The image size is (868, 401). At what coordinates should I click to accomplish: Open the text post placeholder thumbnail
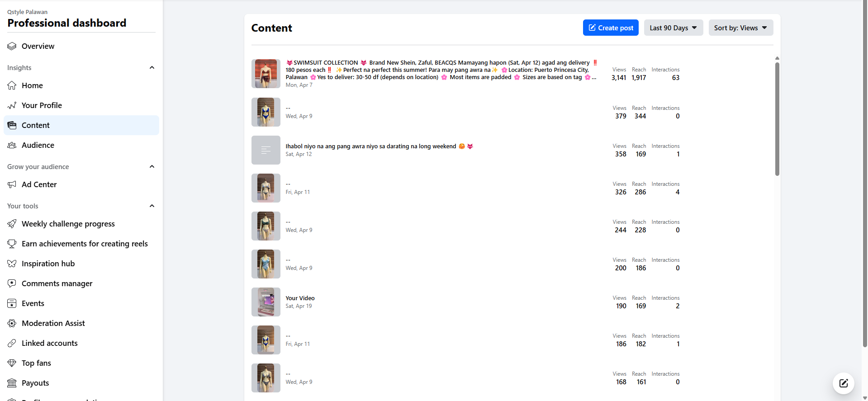point(266,150)
